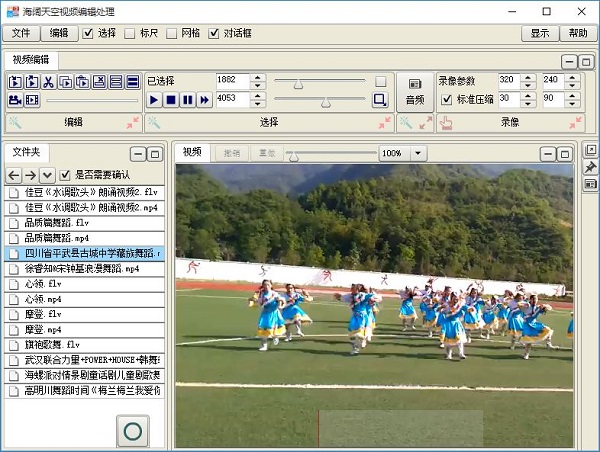Click the 重做 redo button
The image size is (600, 452).
coord(267,153)
